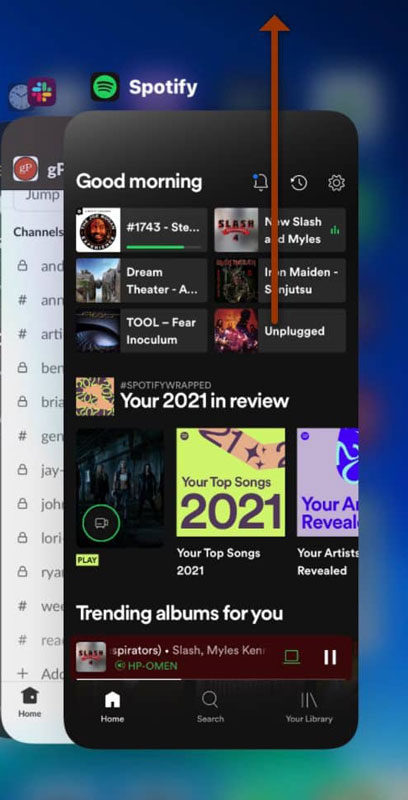The height and width of the screenshot is (800, 408).
Task: Tap the podcast episode progress bar
Action: [163, 247]
